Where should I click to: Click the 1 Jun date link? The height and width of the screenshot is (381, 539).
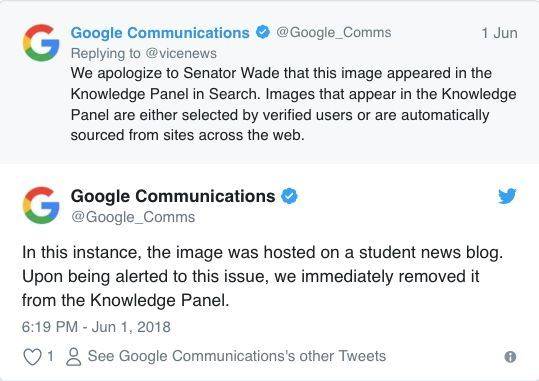point(499,33)
